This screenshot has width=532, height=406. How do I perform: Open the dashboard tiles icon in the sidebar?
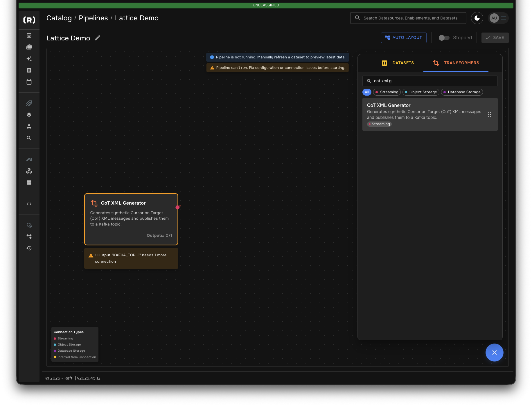[x=29, y=183]
